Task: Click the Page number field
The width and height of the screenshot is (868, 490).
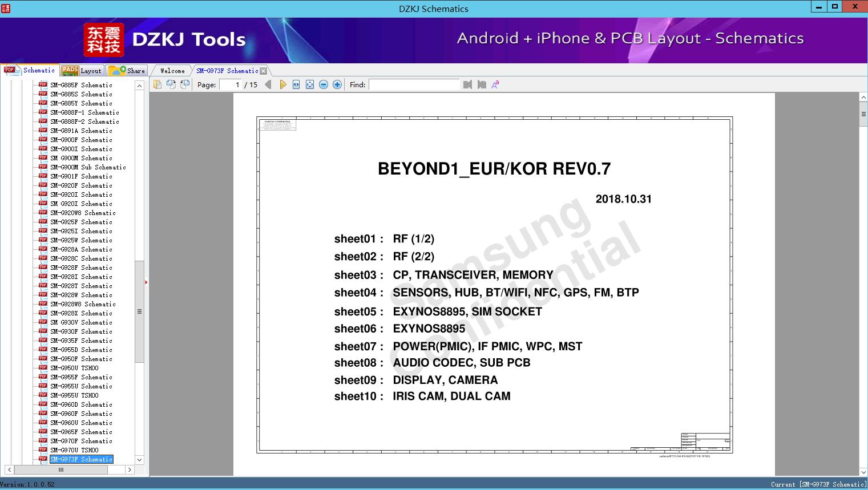Action: (231, 84)
